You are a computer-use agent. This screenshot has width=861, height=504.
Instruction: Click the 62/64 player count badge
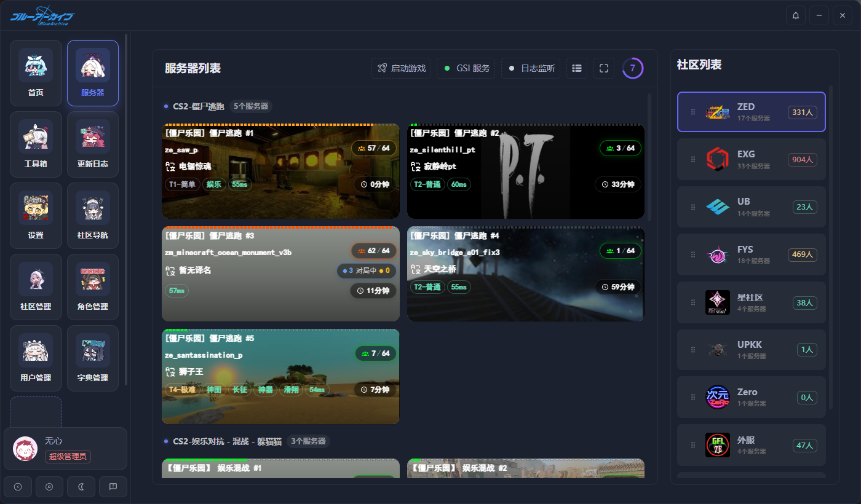[x=374, y=251]
